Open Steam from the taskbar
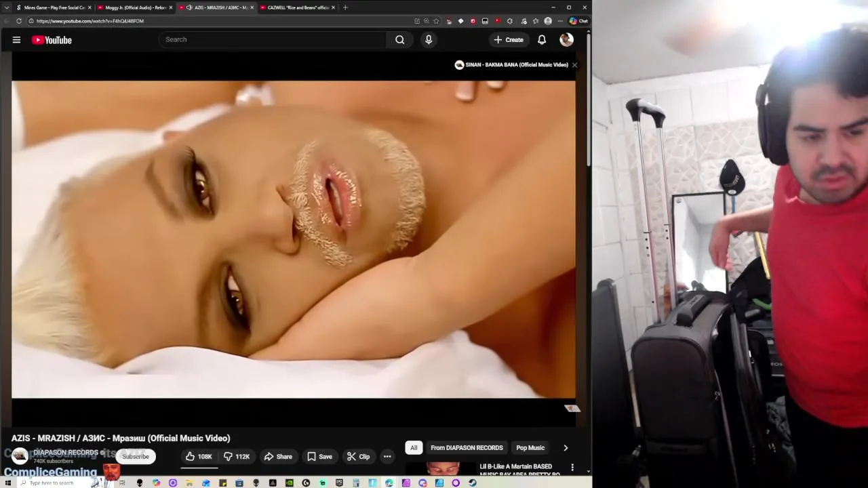868x488 pixels. 472,483
